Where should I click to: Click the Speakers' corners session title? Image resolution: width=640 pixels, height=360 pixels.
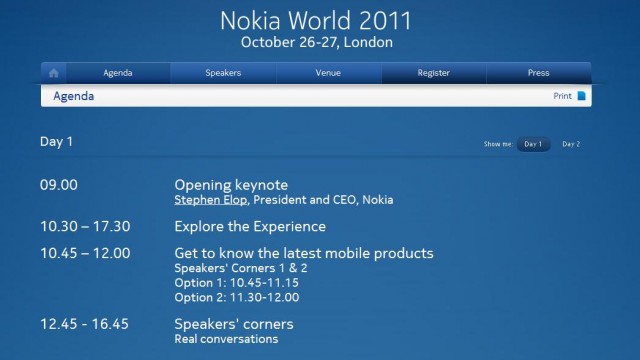tap(233, 324)
